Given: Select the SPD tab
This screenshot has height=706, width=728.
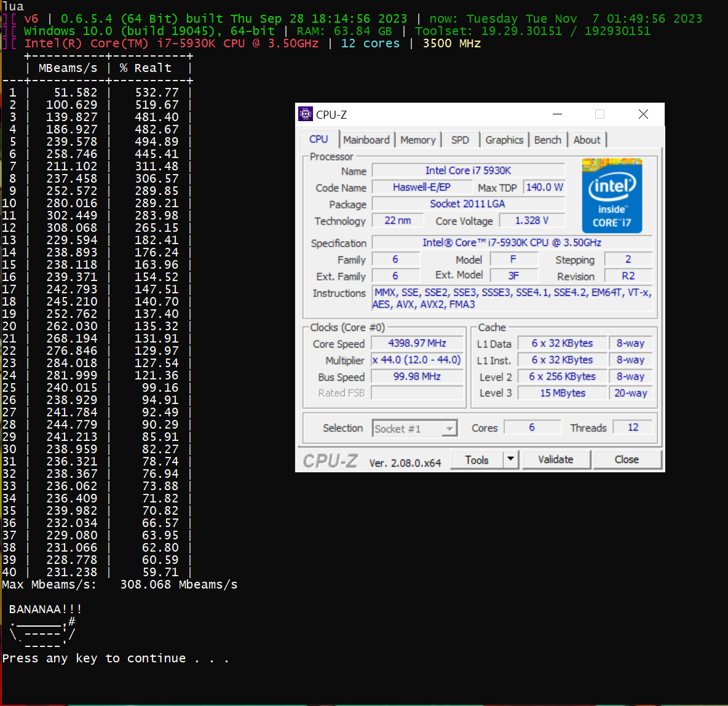Looking at the screenshot, I should [x=460, y=140].
